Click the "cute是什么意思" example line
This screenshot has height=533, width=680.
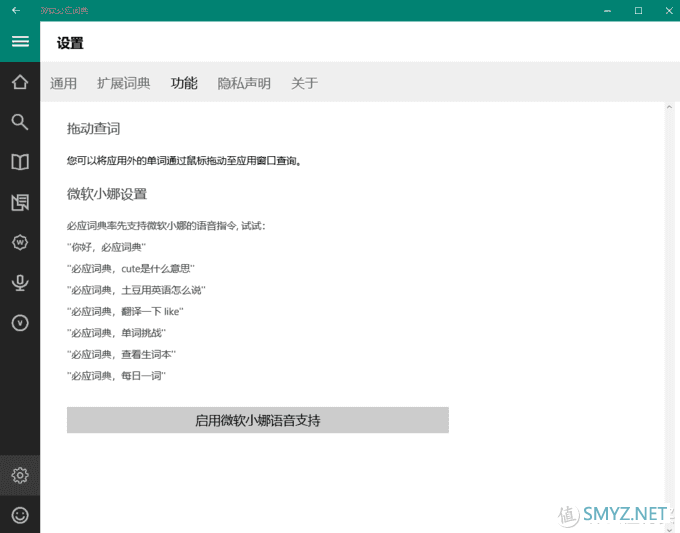click(131, 268)
